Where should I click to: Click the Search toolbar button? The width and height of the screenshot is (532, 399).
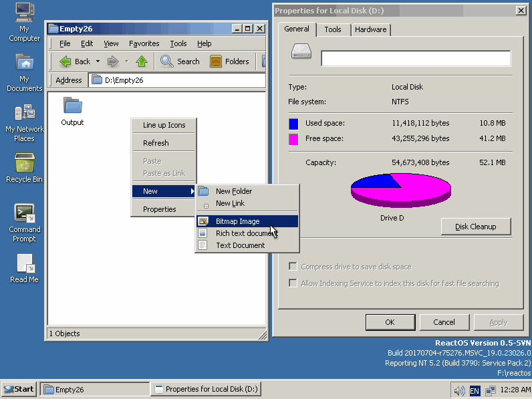click(180, 61)
